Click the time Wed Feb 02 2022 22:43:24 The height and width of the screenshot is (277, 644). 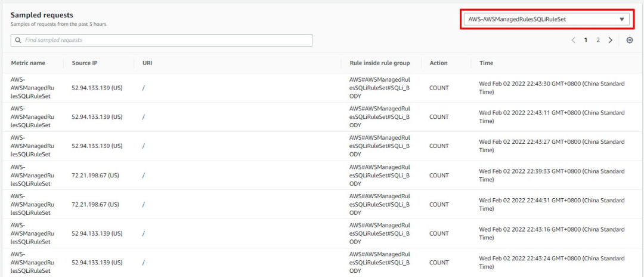pyautogui.click(x=552, y=263)
